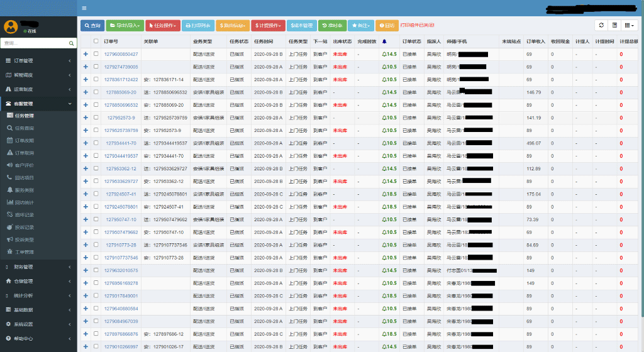This screenshot has width=644, height=352.
Task: Click the plus icon for order 1279632010575
Action: tap(86, 270)
